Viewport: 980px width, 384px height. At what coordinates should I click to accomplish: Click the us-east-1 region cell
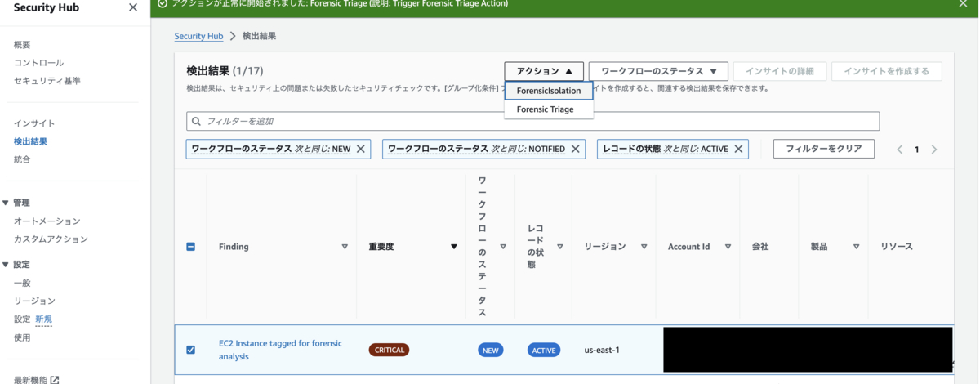(602, 350)
